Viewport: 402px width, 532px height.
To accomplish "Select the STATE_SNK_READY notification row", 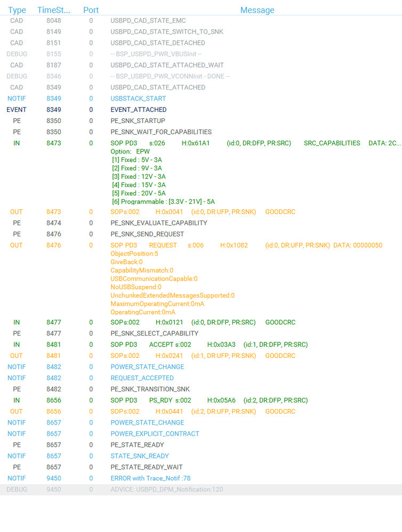I will click(201, 456).
